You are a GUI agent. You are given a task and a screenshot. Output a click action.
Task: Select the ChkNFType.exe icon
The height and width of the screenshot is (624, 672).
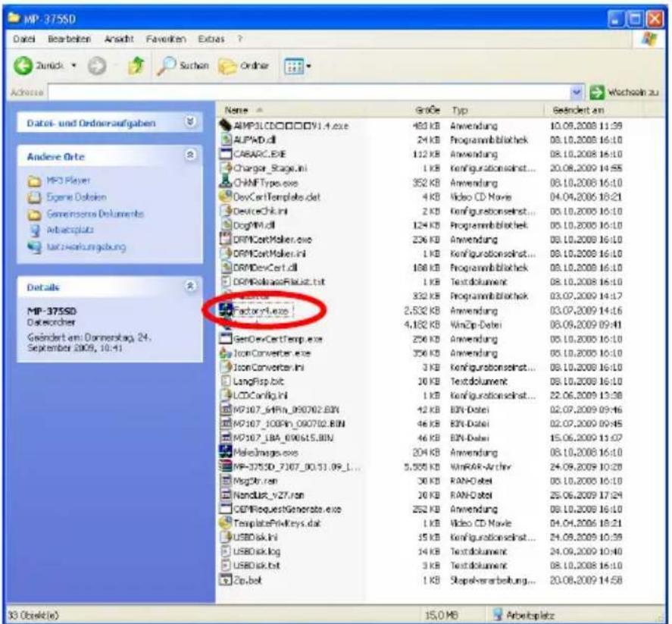[x=226, y=182]
